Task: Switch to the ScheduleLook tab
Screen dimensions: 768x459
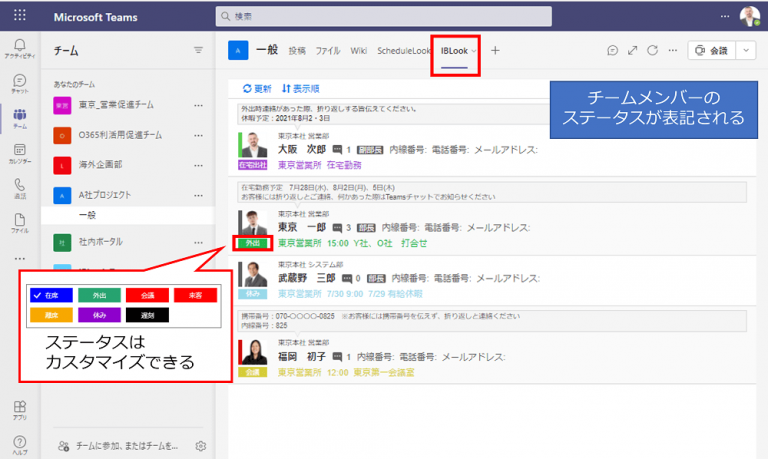Action: click(x=402, y=50)
